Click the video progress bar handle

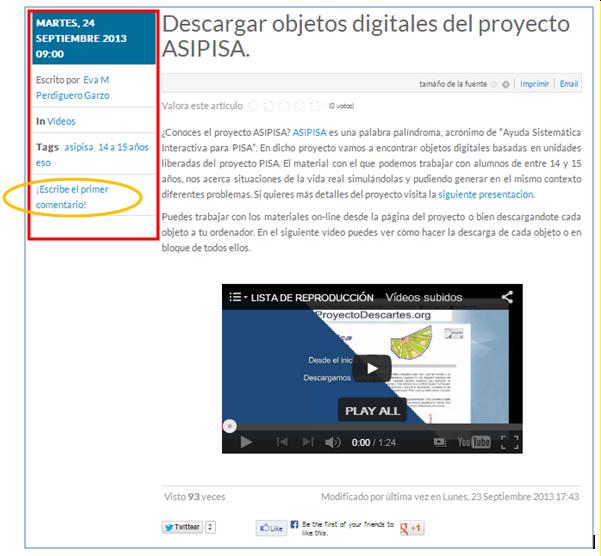230,426
